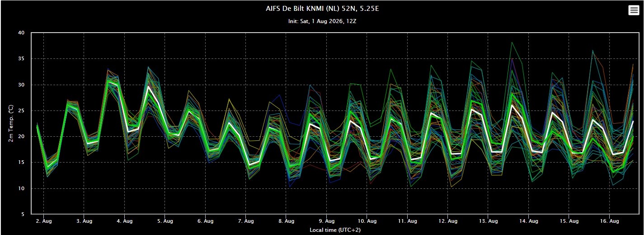Click the 7. Aug date label
This screenshot has width=644, height=235.
246,221
